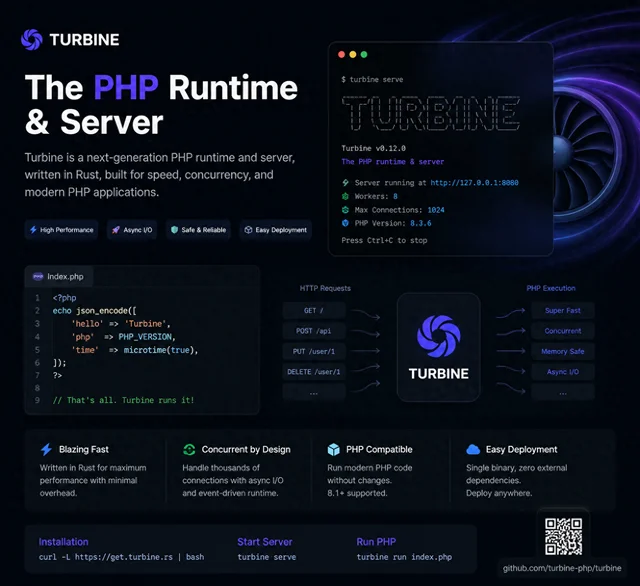
Task: Open the http://127.0.0.1:8080 server link
Action: 474,182
